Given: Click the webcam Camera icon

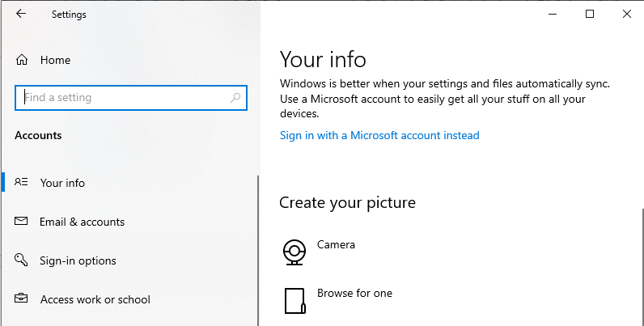Looking at the screenshot, I should 294,252.
